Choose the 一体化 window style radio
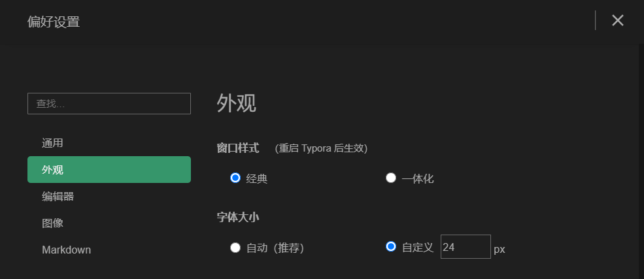 tap(391, 178)
